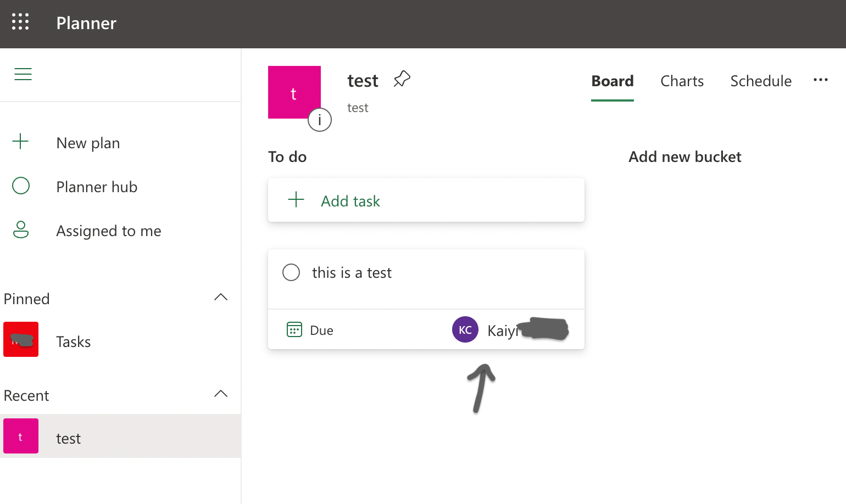Switch to the Charts tab
Image resolution: width=846 pixels, height=504 pixels.
(682, 81)
